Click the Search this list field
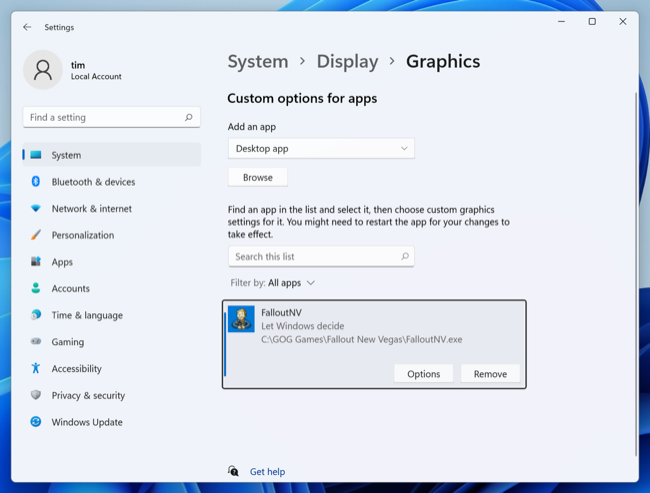Screen dimensions: 650x493 [x=315, y=257]
